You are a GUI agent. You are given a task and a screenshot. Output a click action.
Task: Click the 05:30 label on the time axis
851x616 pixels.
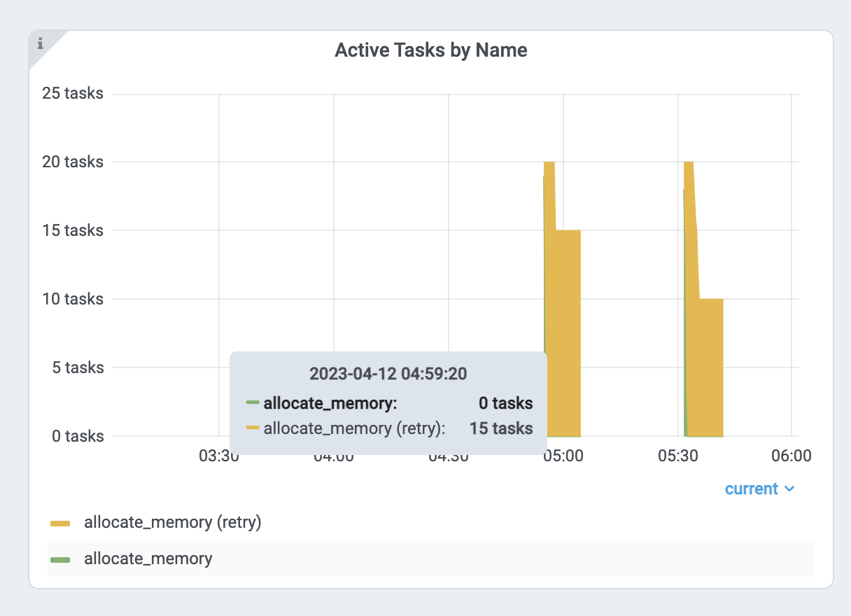click(678, 456)
